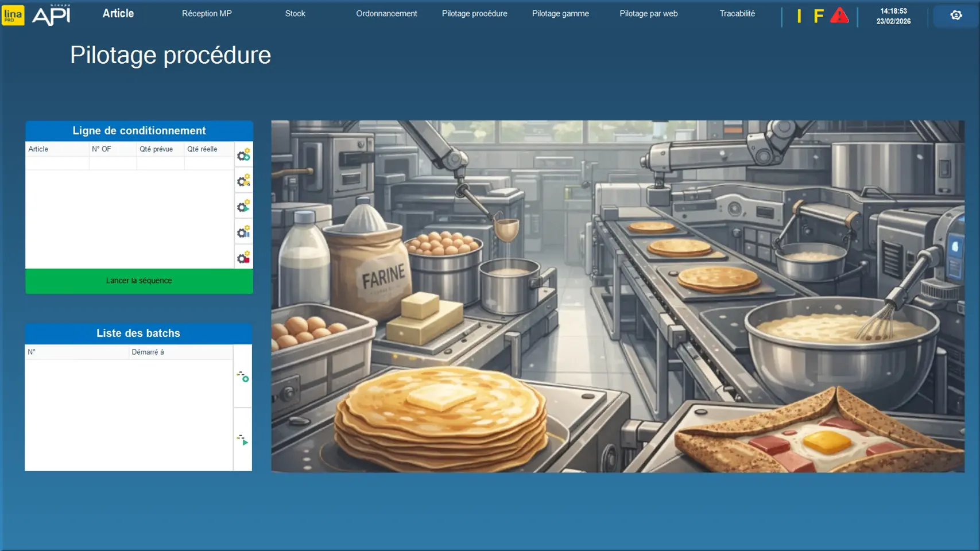The width and height of the screenshot is (980, 551).
Task: Open the Réception MP menu
Action: pos(207,14)
